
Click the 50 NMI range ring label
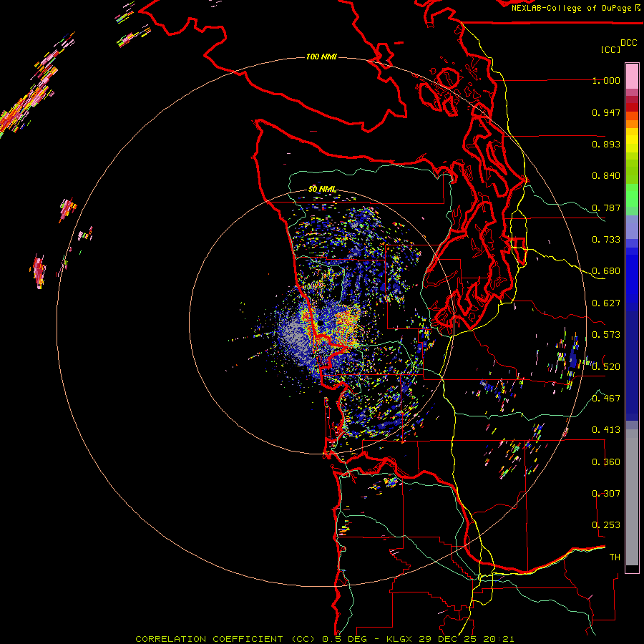tap(323, 190)
